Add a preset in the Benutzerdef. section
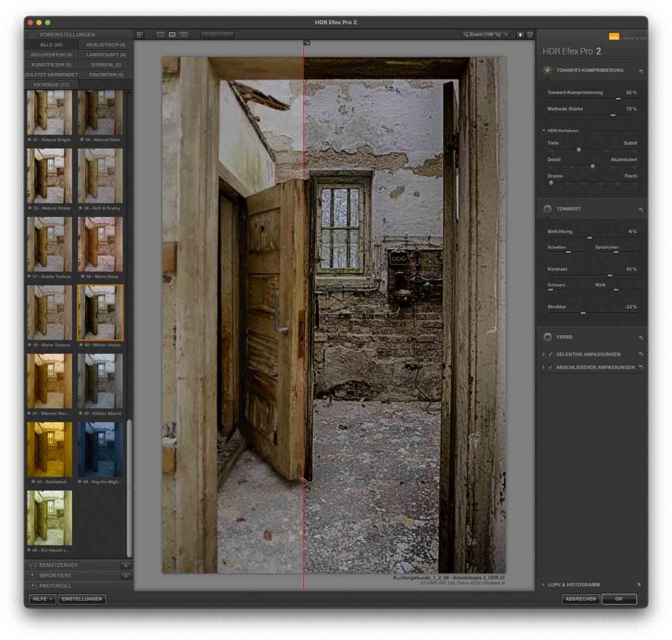672x640 pixels. click(x=126, y=565)
